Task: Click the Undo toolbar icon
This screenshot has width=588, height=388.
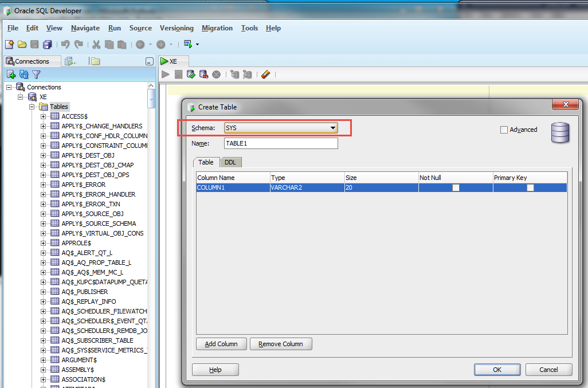Action: click(65, 45)
